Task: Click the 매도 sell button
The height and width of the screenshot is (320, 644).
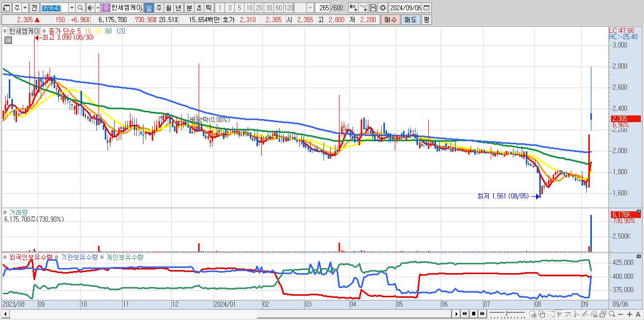Action: coord(410,20)
